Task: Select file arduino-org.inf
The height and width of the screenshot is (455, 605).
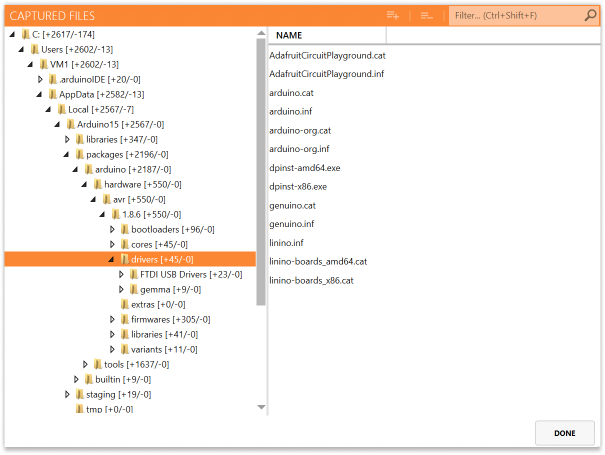Action: coord(299,149)
